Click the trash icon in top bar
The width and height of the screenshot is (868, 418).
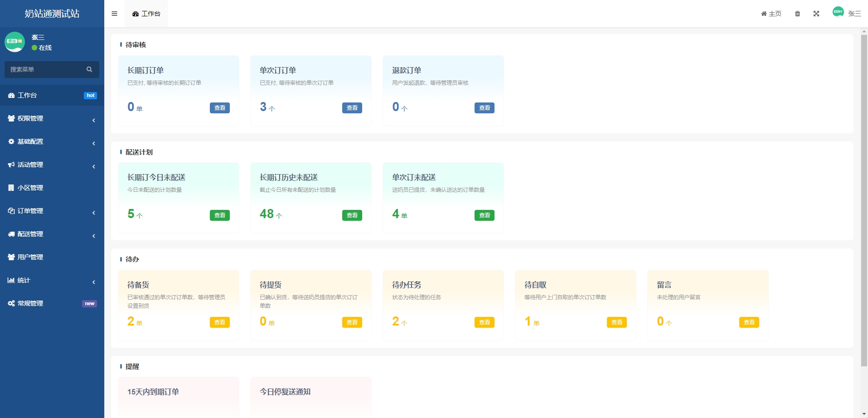(x=797, y=14)
